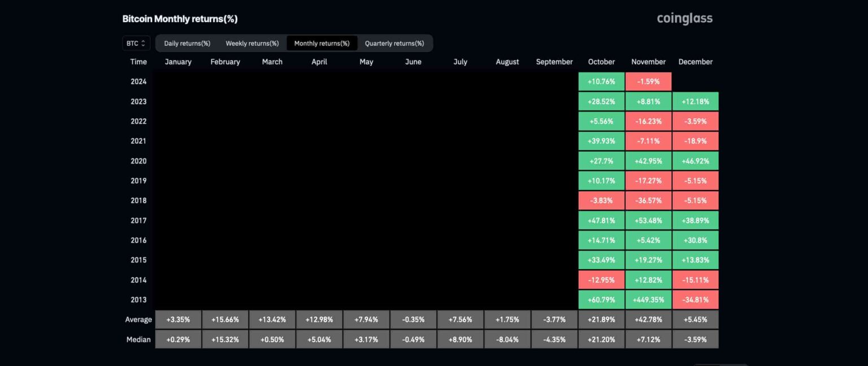Click the Median row label

(x=138, y=339)
